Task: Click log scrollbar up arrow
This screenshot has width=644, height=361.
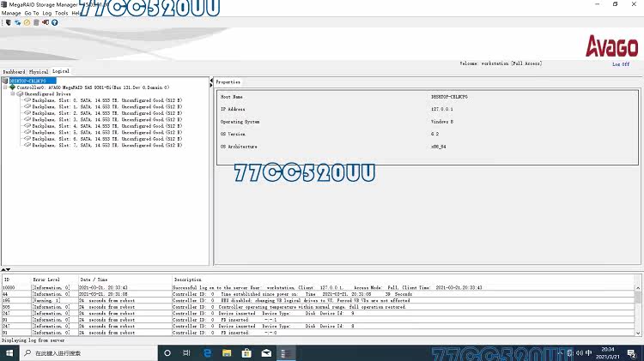Action: tap(638, 288)
